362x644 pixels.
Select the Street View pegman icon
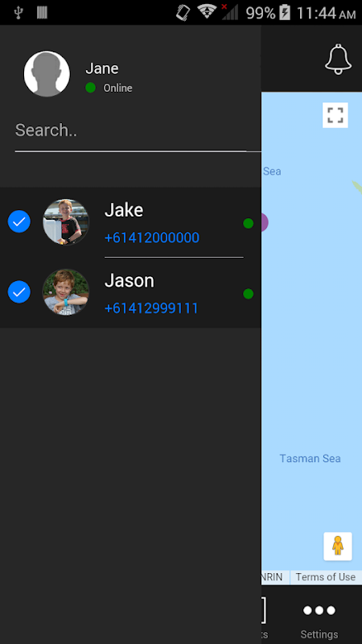pos(338,547)
